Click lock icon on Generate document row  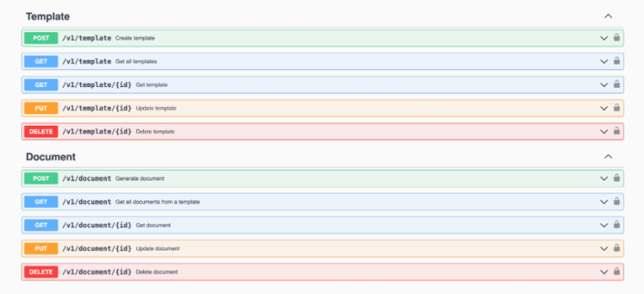(617, 179)
